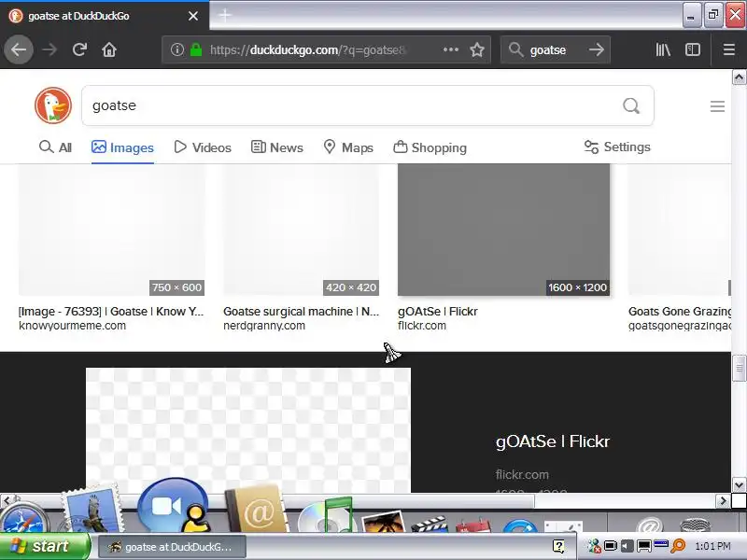
Task: Launch iPhoto palm photo from the dock
Action: click(384, 523)
